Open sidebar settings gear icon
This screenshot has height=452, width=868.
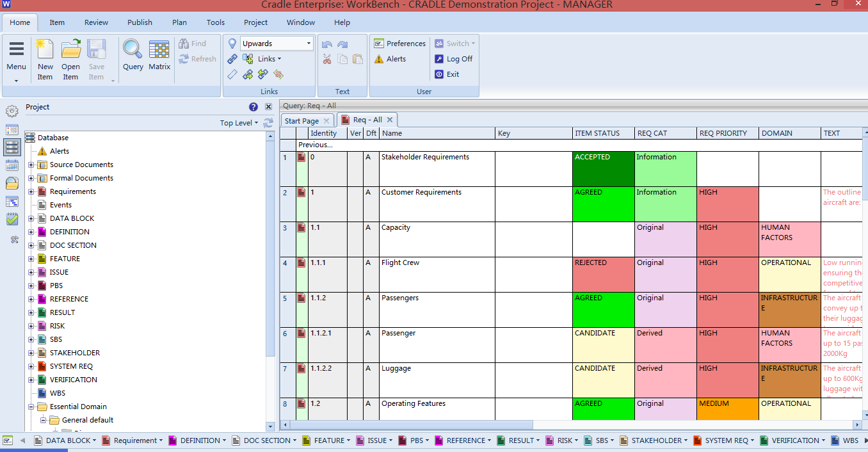coord(12,111)
